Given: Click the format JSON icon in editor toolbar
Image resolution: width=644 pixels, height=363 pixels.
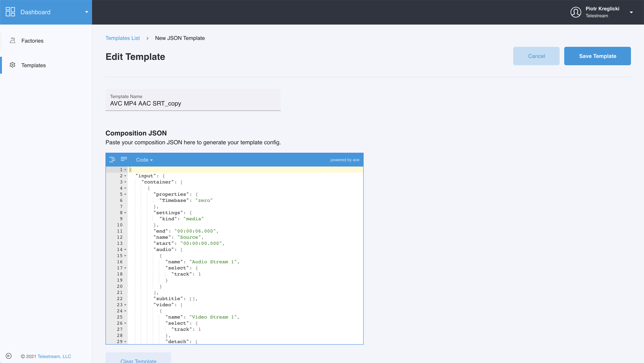Looking at the screenshot, I should 112,160.
